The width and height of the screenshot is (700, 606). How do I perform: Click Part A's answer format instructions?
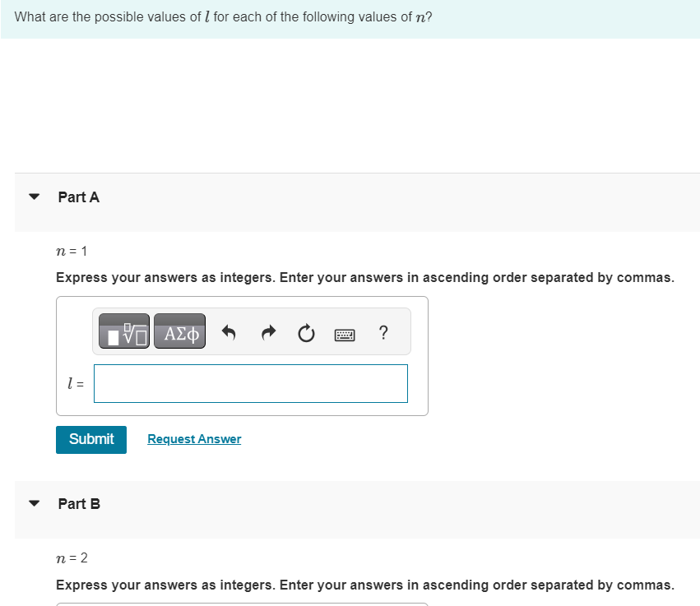(364, 277)
